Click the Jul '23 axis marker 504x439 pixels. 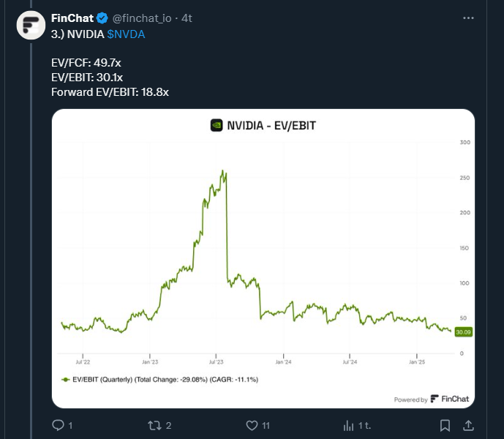pyautogui.click(x=216, y=362)
